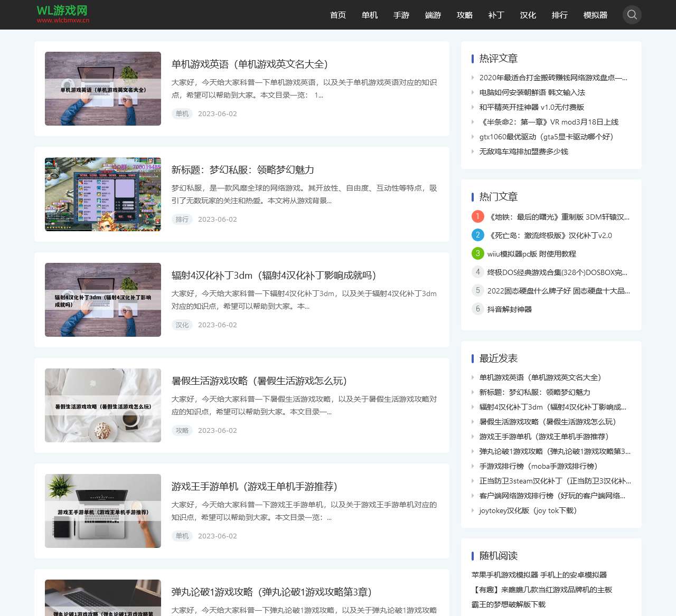Open recent post joytokey汉化版
The image size is (676, 616).
528,510
